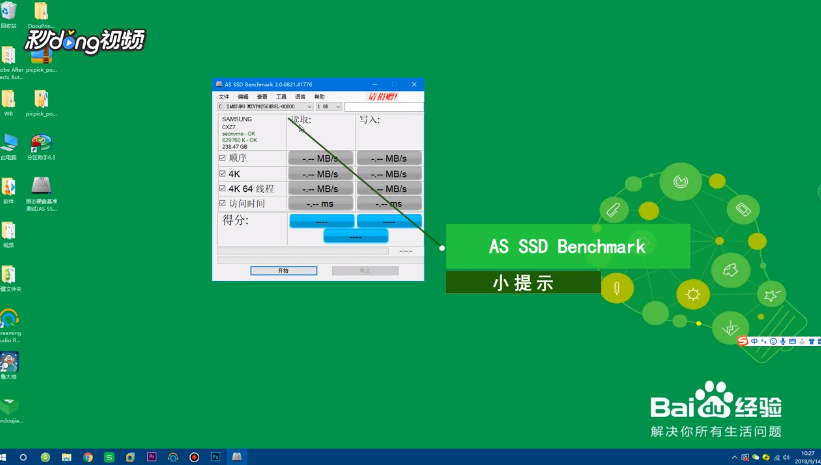
Task: Click the red record circle taskbar icon
Action: (194, 457)
